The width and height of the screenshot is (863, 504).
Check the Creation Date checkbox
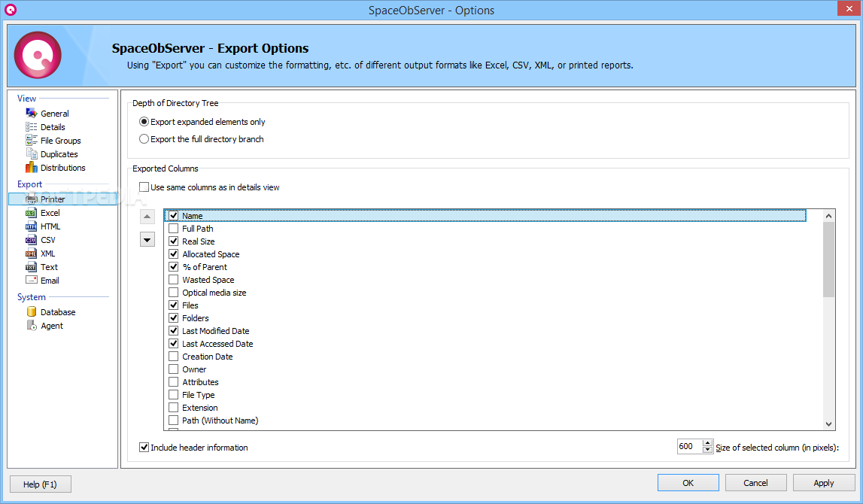point(173,356)
